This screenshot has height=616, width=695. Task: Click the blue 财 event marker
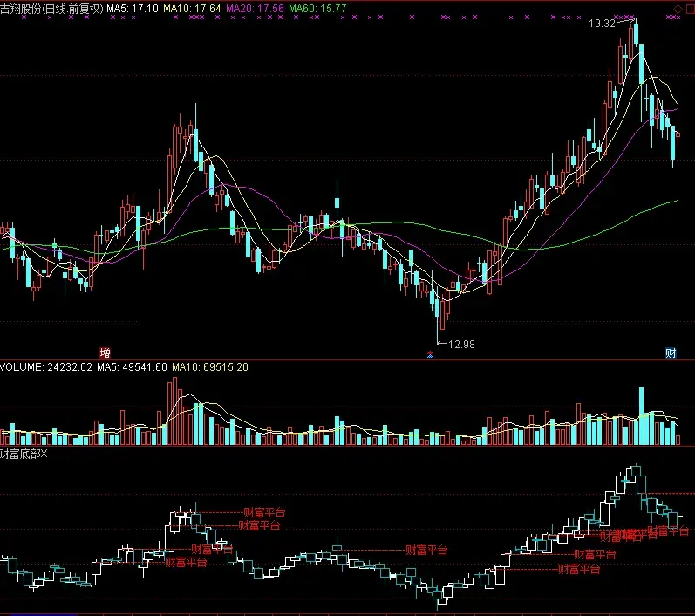pyautogui.click(x=671, y=353)
